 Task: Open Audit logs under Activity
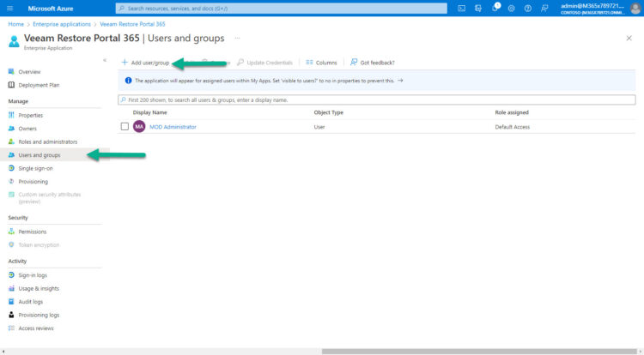(x=30, y=301)
